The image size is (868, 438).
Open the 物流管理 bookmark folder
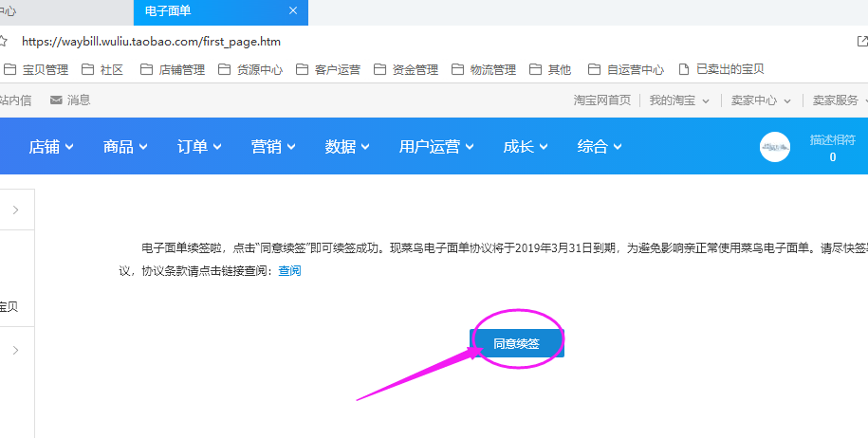coord(484,70)
